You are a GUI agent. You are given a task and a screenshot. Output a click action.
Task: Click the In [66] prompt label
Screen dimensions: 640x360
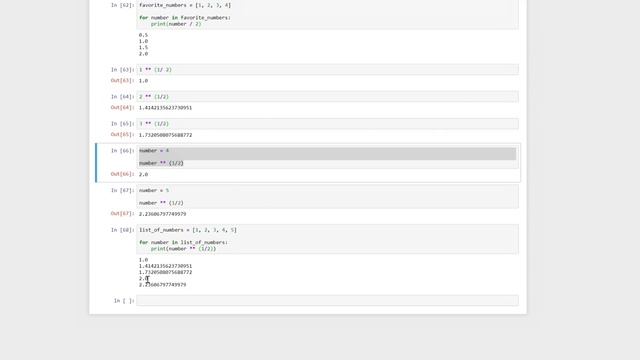pos(122,151)
